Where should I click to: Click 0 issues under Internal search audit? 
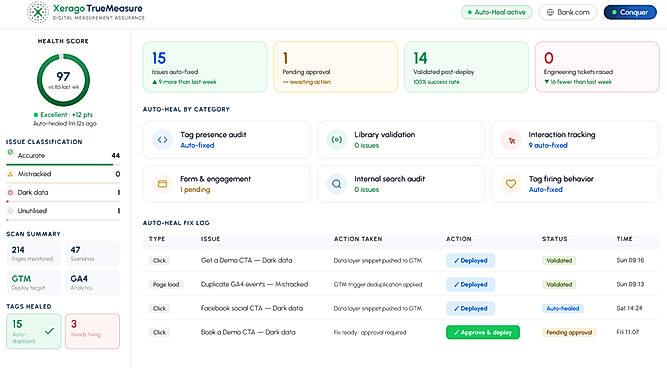click(366, 190)
